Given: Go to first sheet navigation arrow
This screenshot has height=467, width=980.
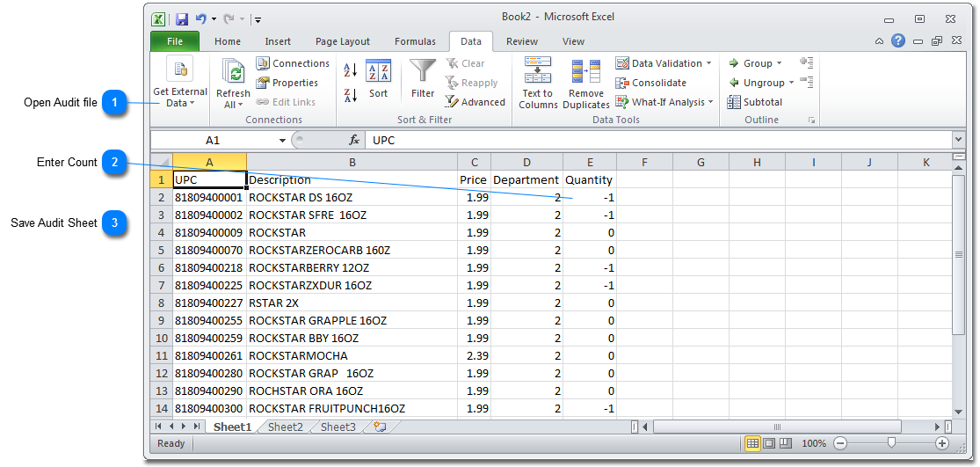Looking at the screenshot, I should [158, 427].
